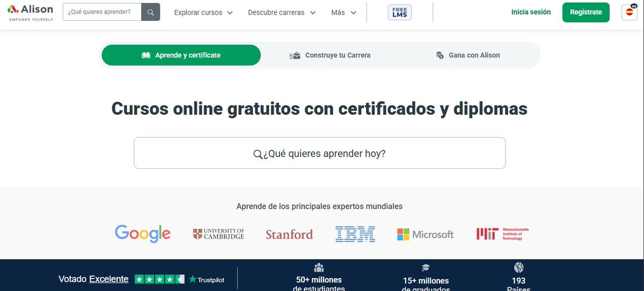Focus the header ¿Qué quieres aprender? search field

click(102, 12)
